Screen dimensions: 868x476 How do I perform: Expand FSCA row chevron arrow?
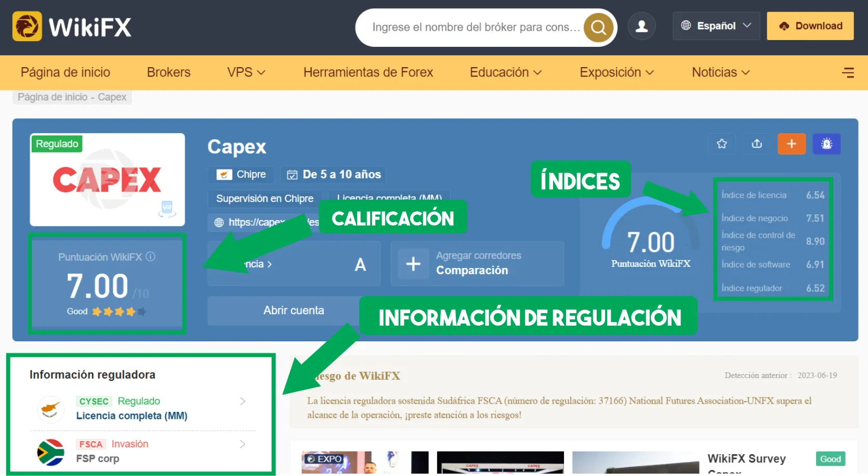(242, 444)
